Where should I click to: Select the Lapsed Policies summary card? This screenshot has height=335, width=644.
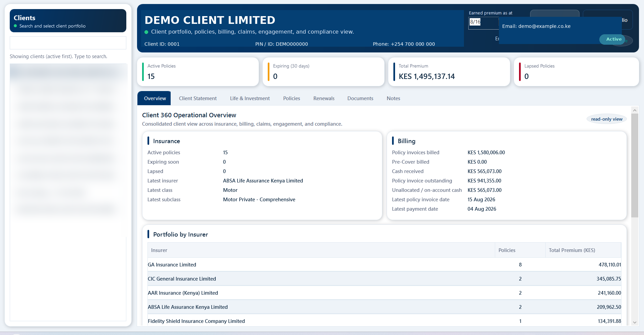coord(576,72)
